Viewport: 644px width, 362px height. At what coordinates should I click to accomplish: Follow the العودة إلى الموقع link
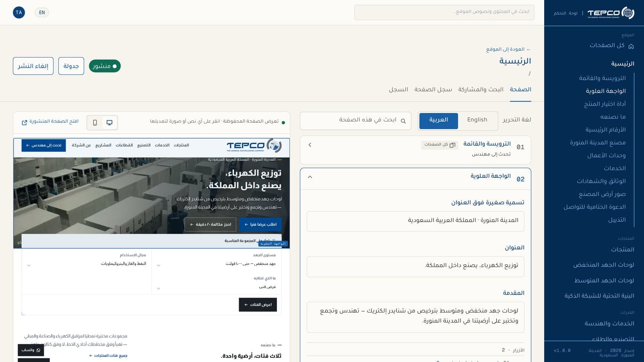click(508, 49)
